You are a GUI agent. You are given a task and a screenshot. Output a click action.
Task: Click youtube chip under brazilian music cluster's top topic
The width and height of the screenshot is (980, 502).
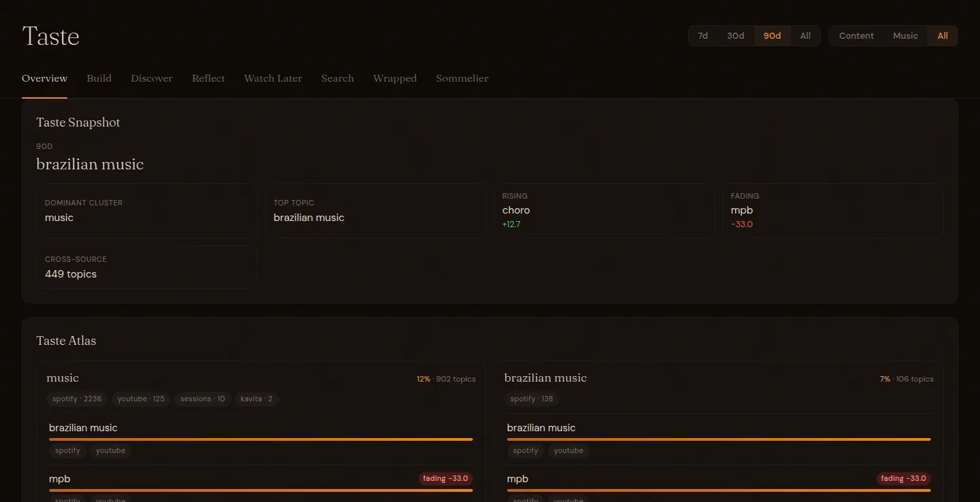coord(568,450)
